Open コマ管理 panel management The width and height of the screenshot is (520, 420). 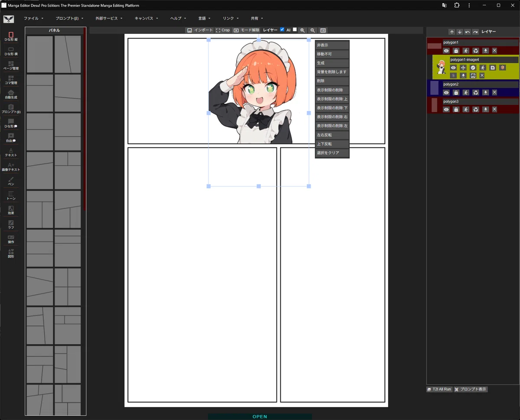point(11,80)
